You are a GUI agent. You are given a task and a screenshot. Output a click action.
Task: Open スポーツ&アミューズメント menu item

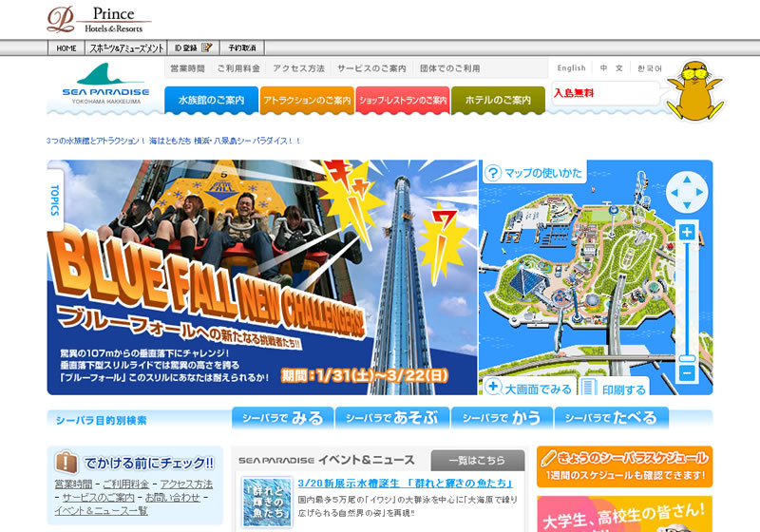pyautogui.click(x=126, y=47)
